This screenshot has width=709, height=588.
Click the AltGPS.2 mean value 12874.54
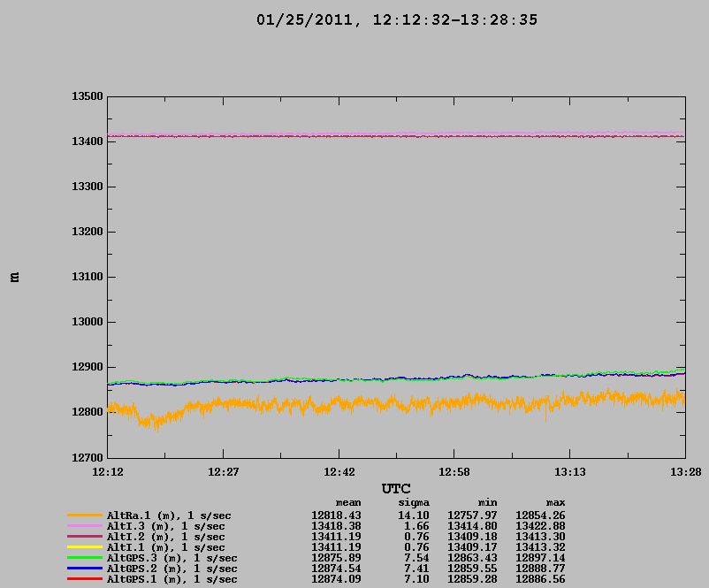(x=336, y=569)
